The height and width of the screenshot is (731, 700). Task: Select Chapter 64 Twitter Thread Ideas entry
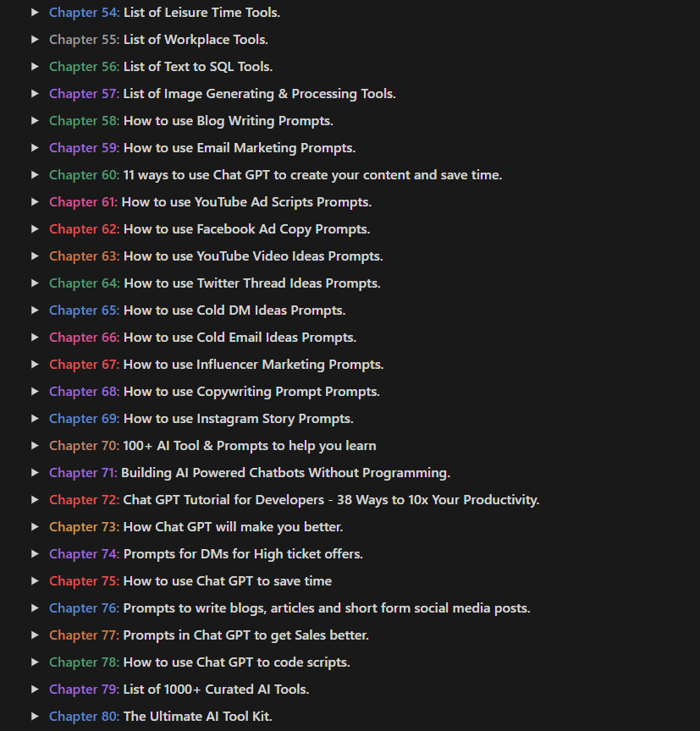215,283
